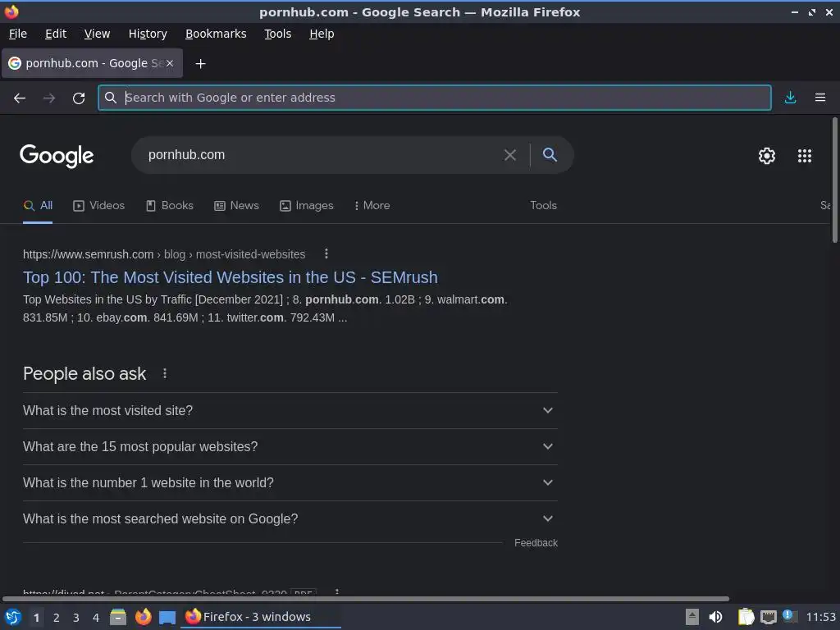Open the clipboard manager tray icon
This screenshot has width=840, height=630.
pos(746,617)
